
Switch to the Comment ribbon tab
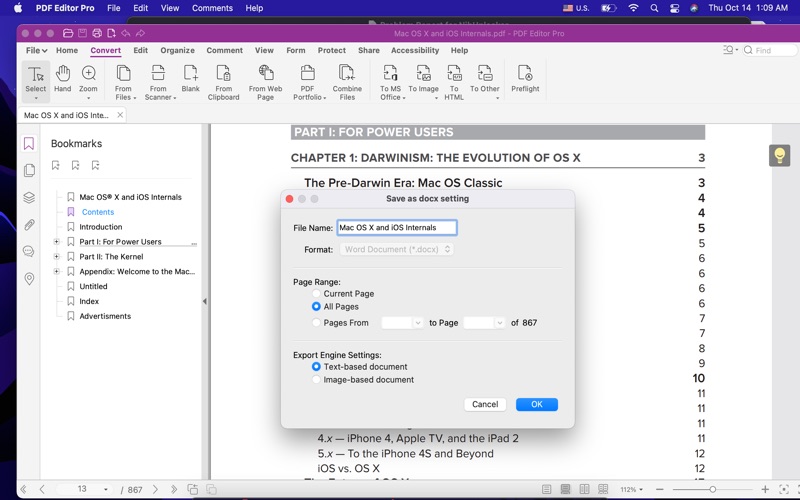pos(224,50)
